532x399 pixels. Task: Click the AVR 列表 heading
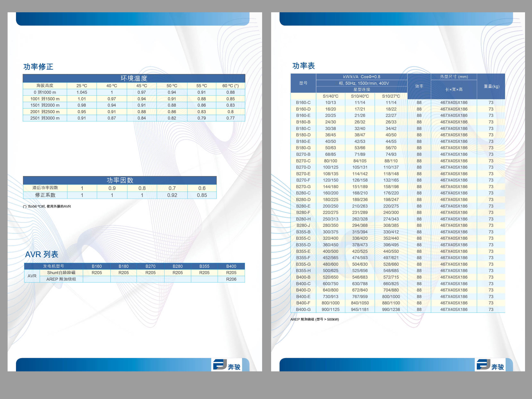tap(42, 254)
